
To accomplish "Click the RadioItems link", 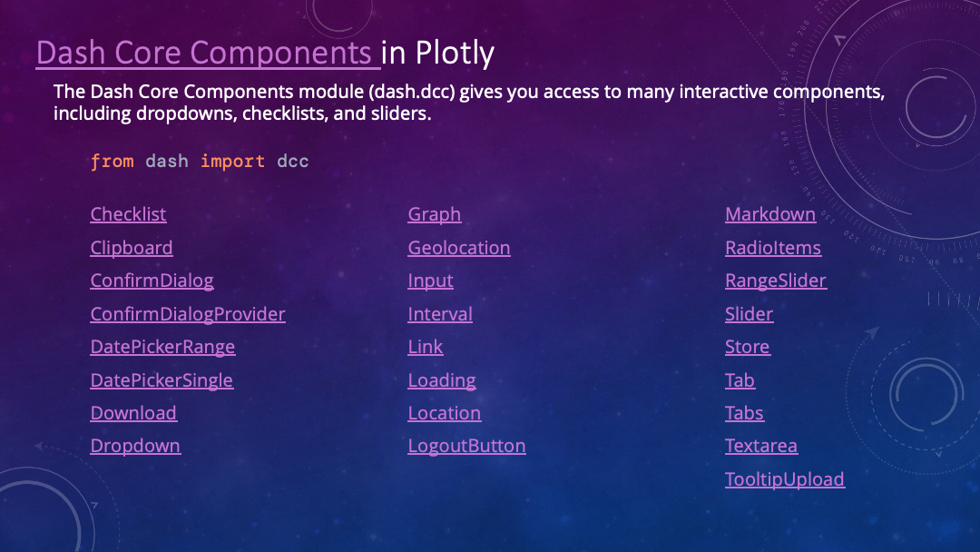I will [x=772, y=248].
